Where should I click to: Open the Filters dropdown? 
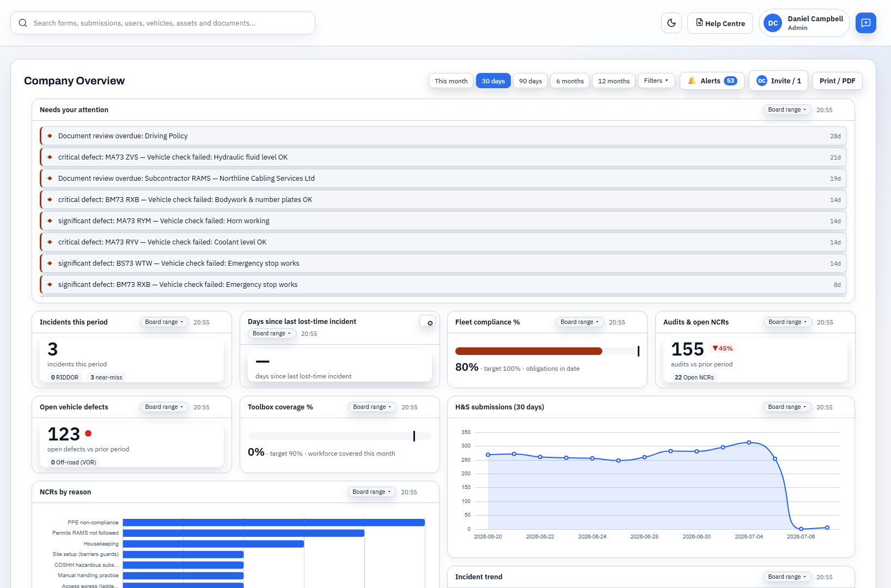tap(656, 81)
